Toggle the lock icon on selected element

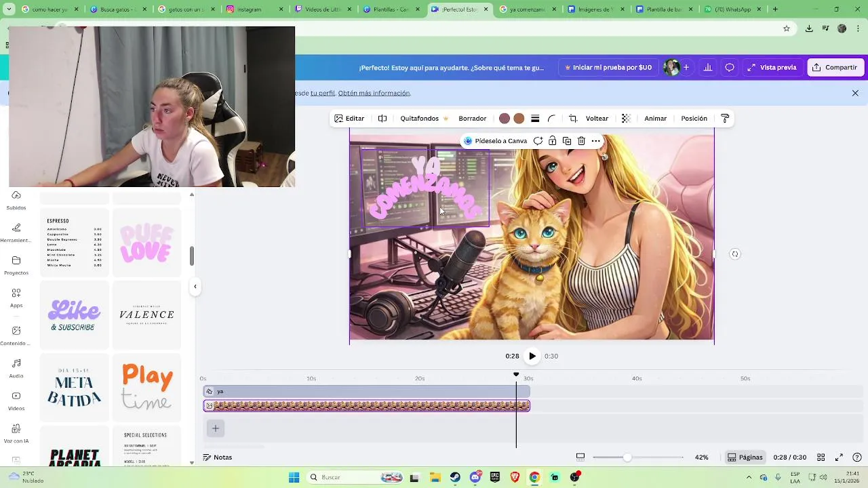pyautogui.click(x=553, y=141)
